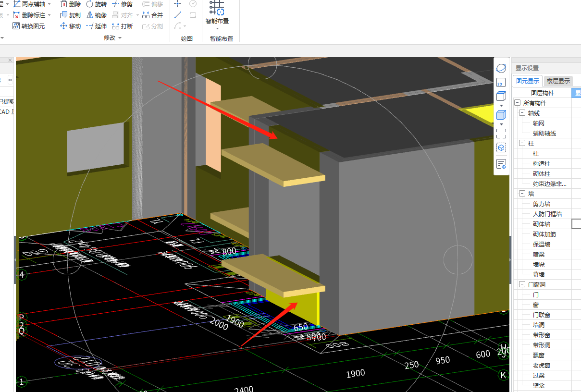
Task: Select the straight line drawing tool
Action: [178, 15]
